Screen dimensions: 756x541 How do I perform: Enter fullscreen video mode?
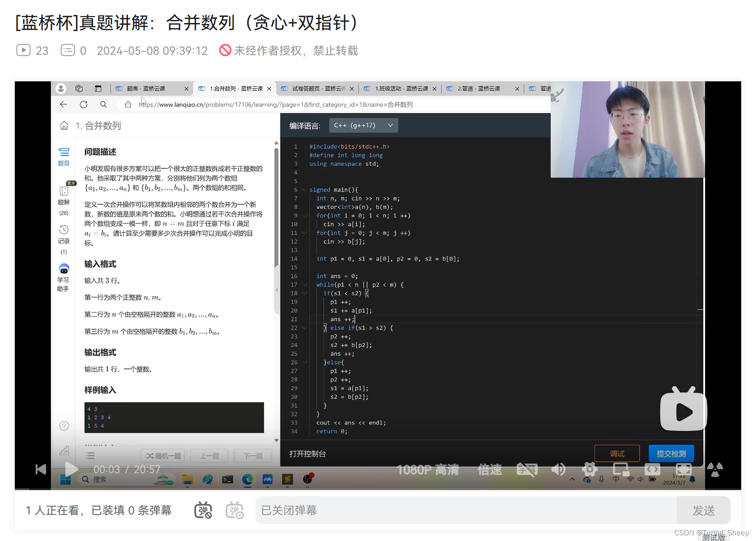[683, 469]
